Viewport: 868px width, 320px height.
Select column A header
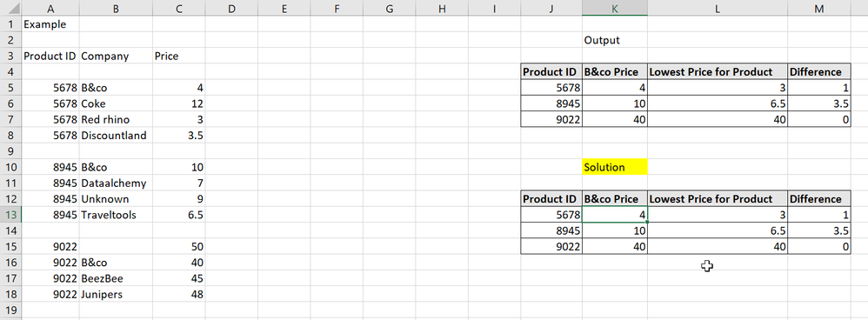point(50,9)
